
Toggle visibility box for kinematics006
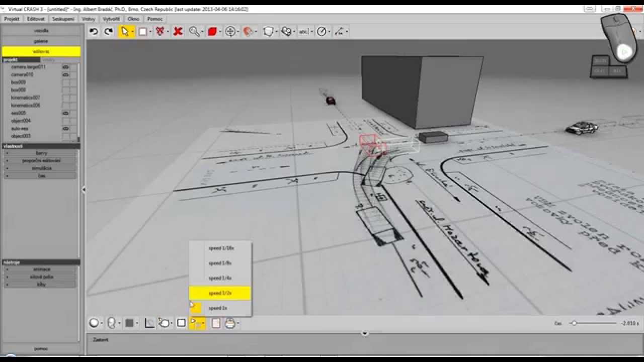point(65,106)
